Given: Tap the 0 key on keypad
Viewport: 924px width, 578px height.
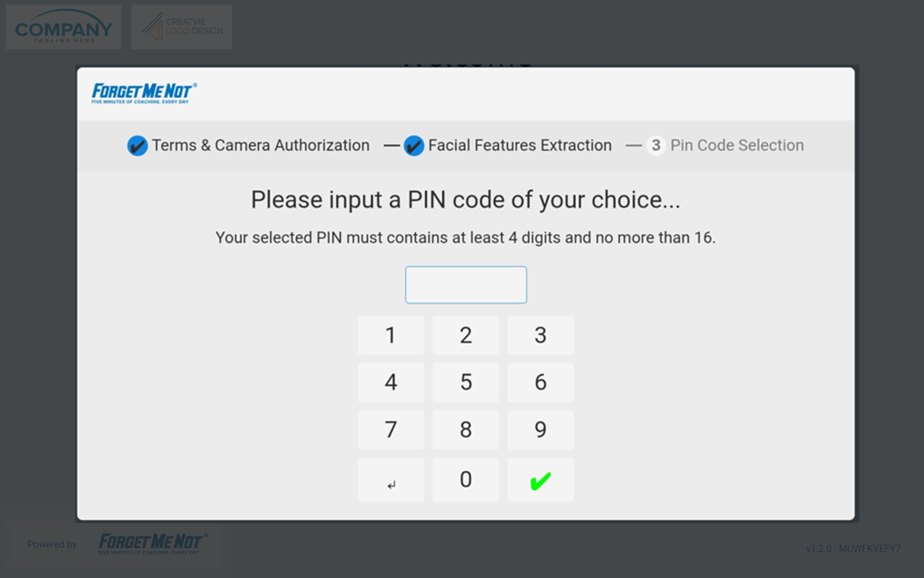Looking at the screenshot, I should pyautogui.click(x=466, y=480).
